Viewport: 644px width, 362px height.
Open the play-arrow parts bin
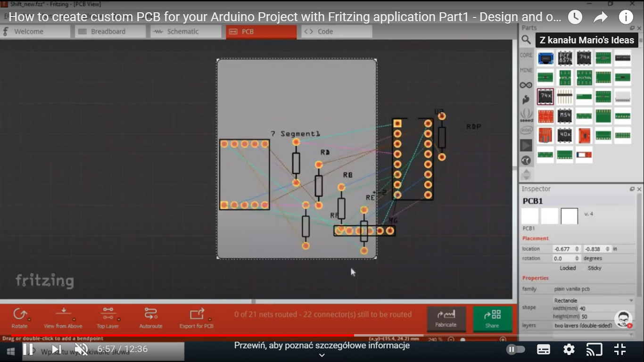pos(526,145)
